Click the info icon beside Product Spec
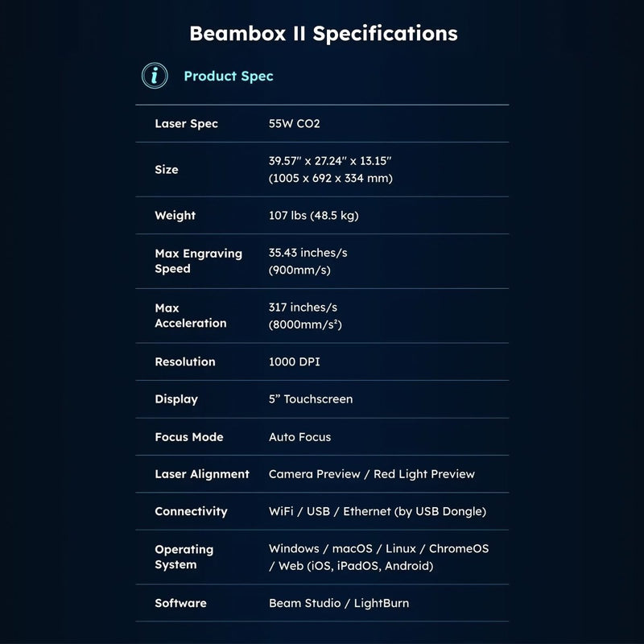Screen dimensions: 644x644 [x=155, y=76]
